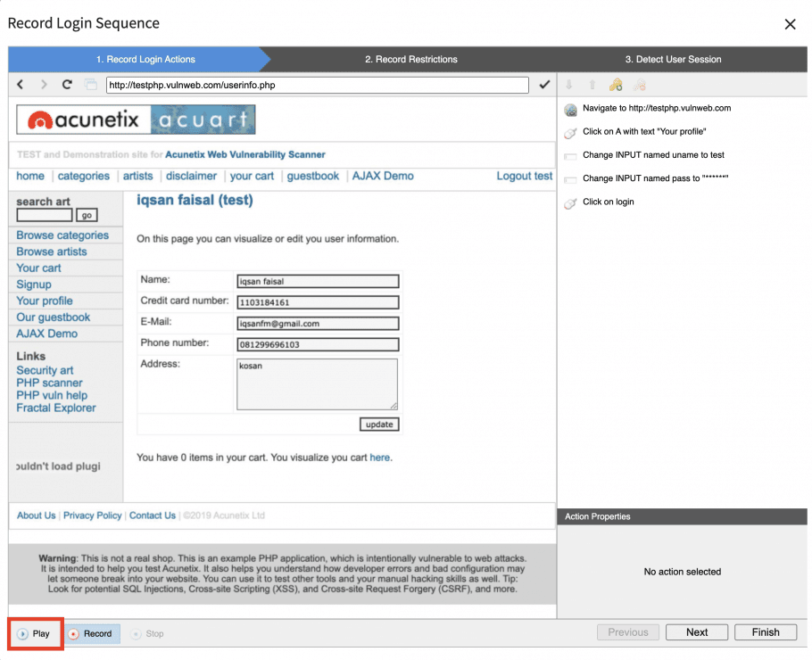Click the Next button
The image size is (812, 660).
pos(697,632)
